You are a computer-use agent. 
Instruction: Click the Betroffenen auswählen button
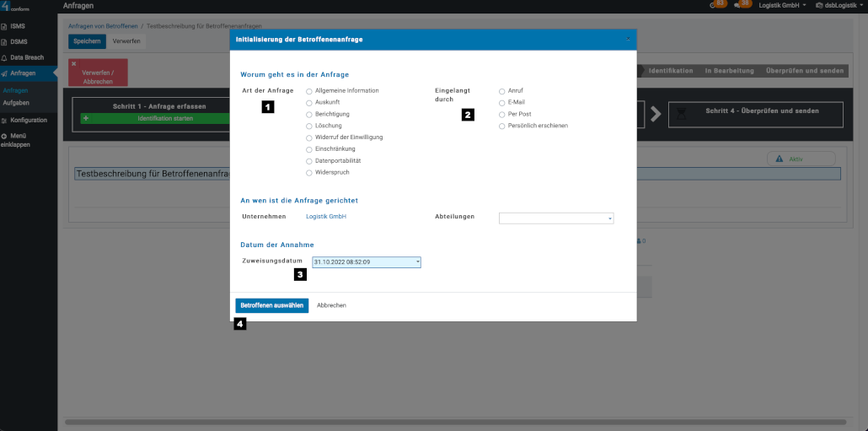coord(271,305)
